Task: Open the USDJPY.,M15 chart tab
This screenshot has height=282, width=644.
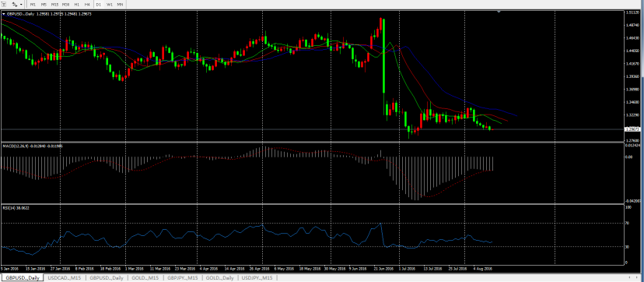Action: tap(257, 278)
